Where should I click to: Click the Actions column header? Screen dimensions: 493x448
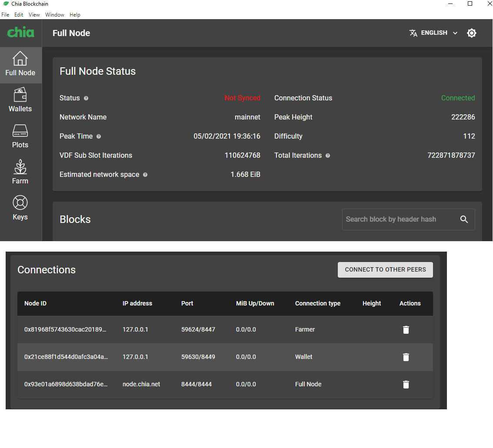410,303
